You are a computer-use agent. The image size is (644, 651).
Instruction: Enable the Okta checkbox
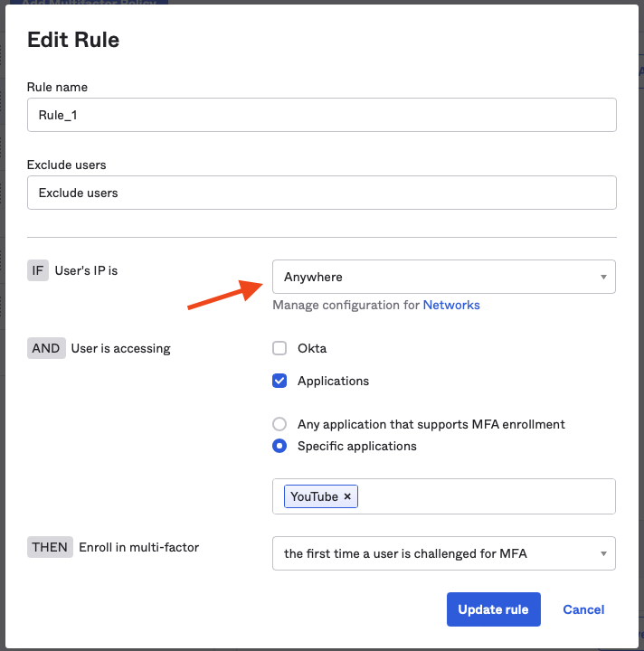click(279, 348)
